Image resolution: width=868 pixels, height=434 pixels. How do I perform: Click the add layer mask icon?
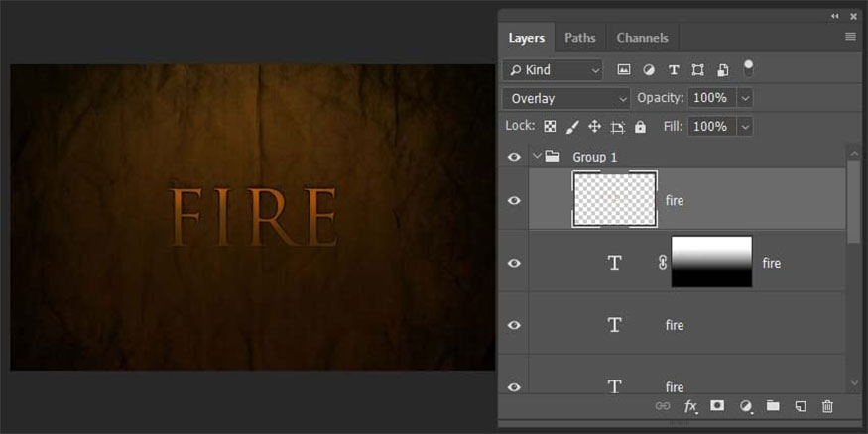[x=717, y=406]
